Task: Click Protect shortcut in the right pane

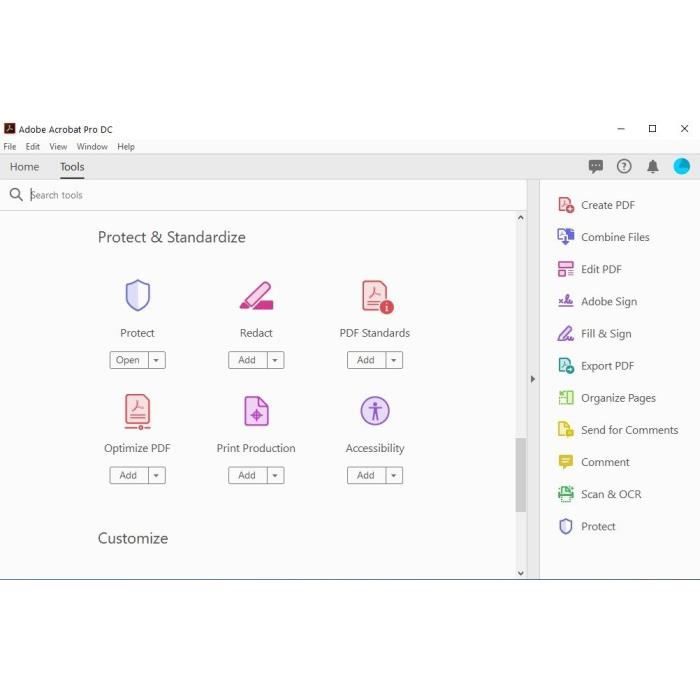Action: [587, 526]
